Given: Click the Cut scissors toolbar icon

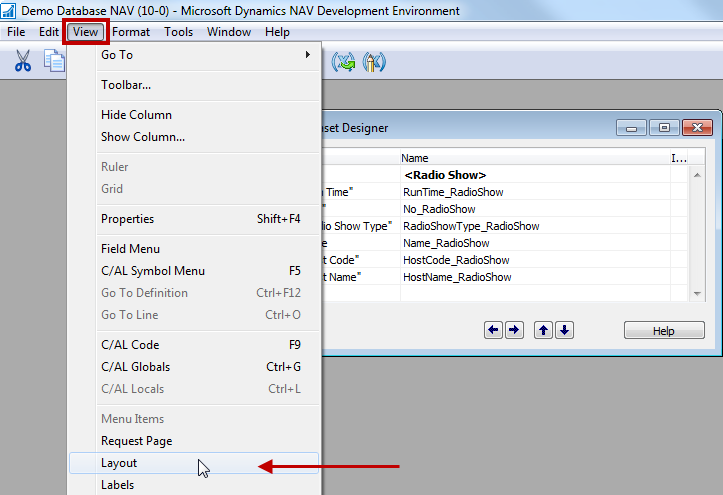Looking at the screenshot, I should (x=23, y=61).
